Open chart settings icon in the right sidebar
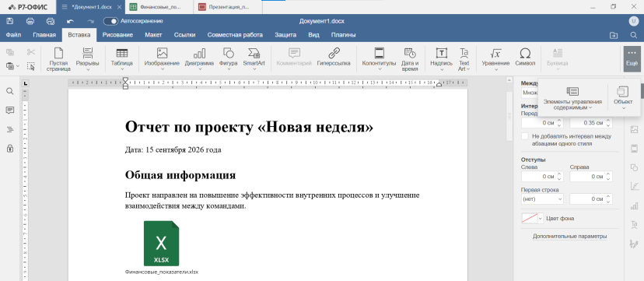 click(634, 205)
